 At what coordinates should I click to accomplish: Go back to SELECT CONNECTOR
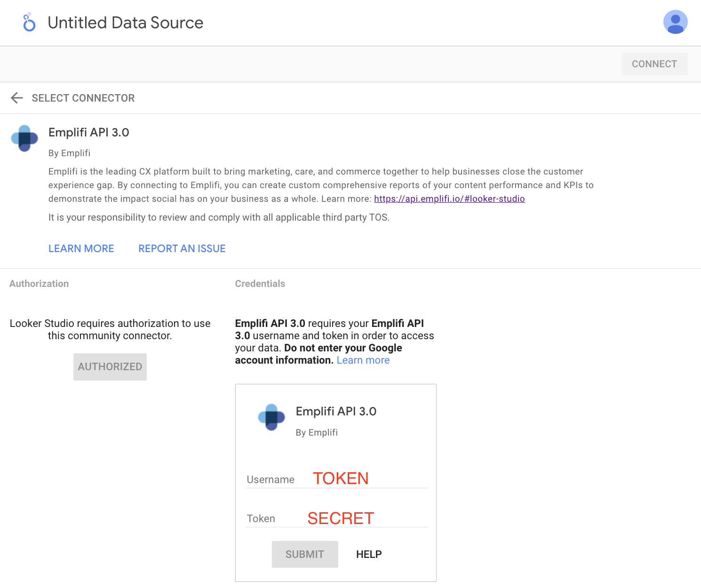click(x=83, y=98)
